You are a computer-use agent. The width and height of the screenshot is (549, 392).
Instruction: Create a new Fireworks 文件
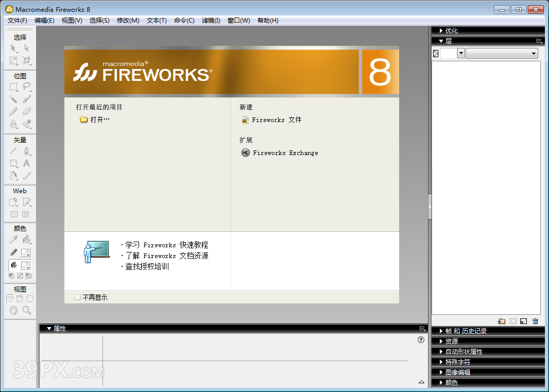point(272,120)
